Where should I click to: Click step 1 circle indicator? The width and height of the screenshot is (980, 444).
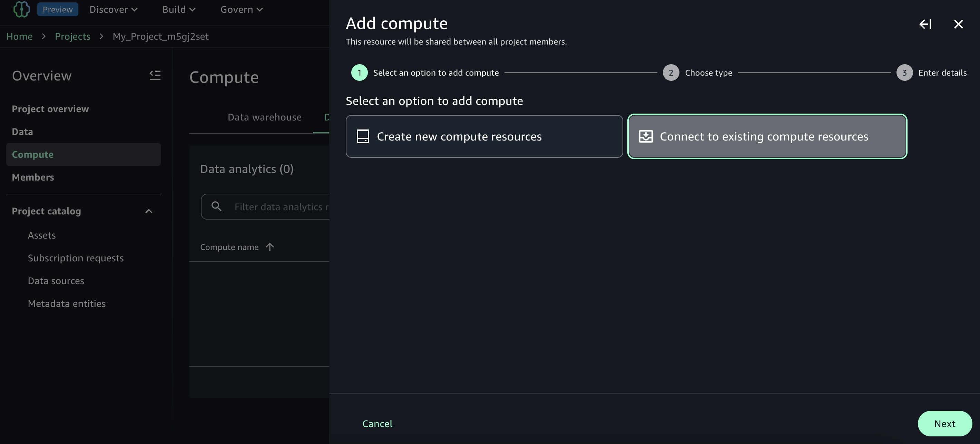(x=359, y=73)
